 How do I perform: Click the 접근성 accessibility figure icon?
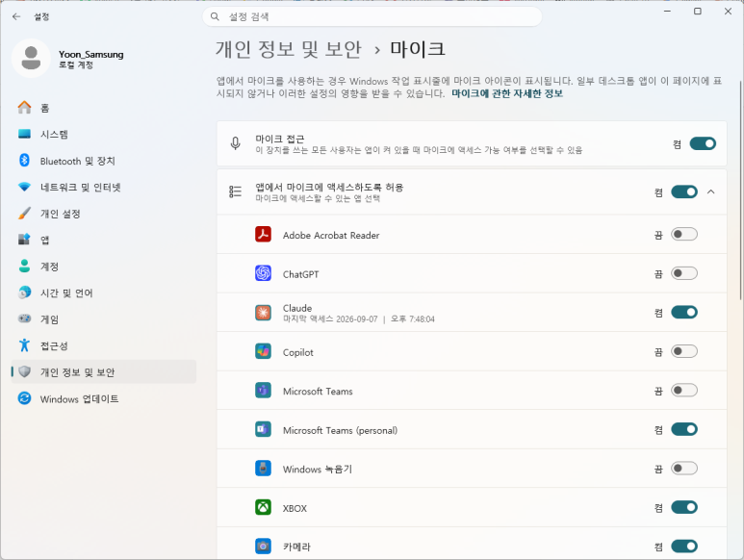(25, 345)
